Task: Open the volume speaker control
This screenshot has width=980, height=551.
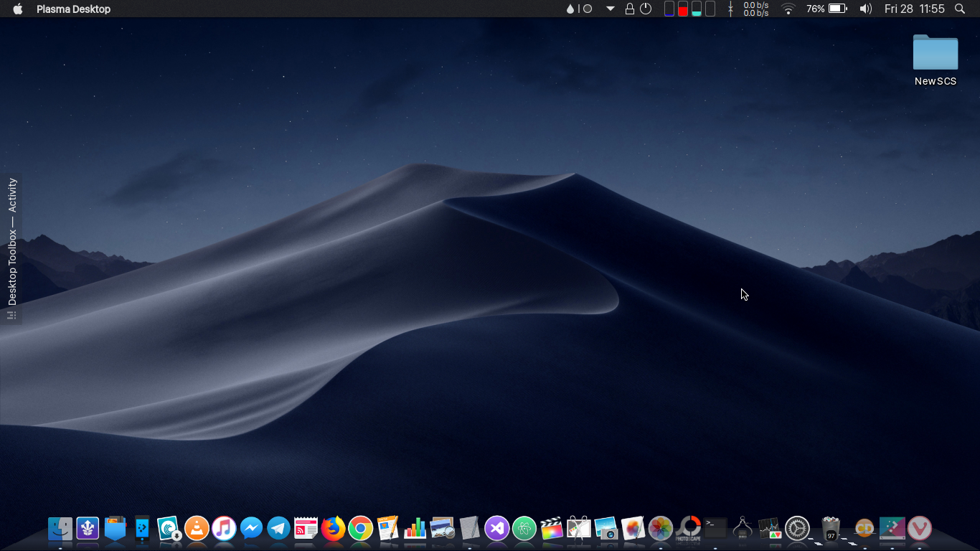Action: click(866, 9)
